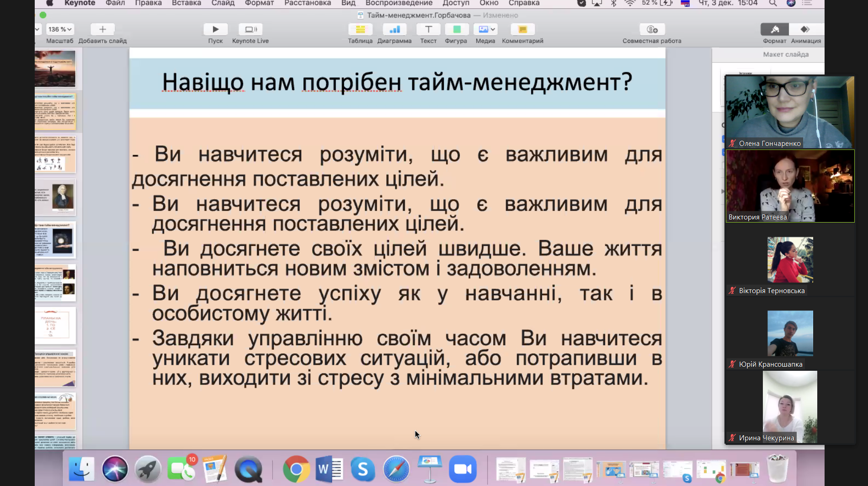Open Zoom app from the Dock
Image resolution: width=868 pixels, height=486 pixels.
pos(463,469)
